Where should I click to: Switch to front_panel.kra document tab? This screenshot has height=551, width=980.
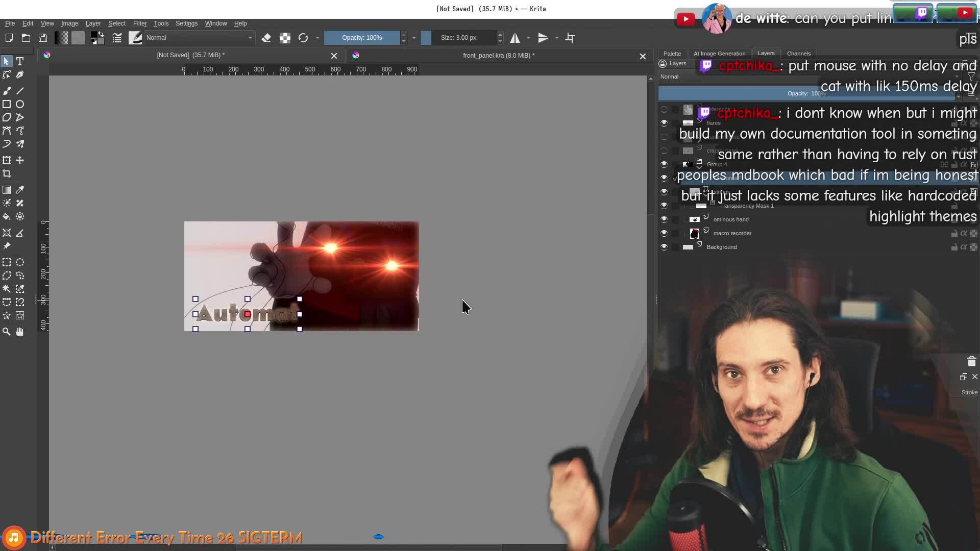(498, 55)
